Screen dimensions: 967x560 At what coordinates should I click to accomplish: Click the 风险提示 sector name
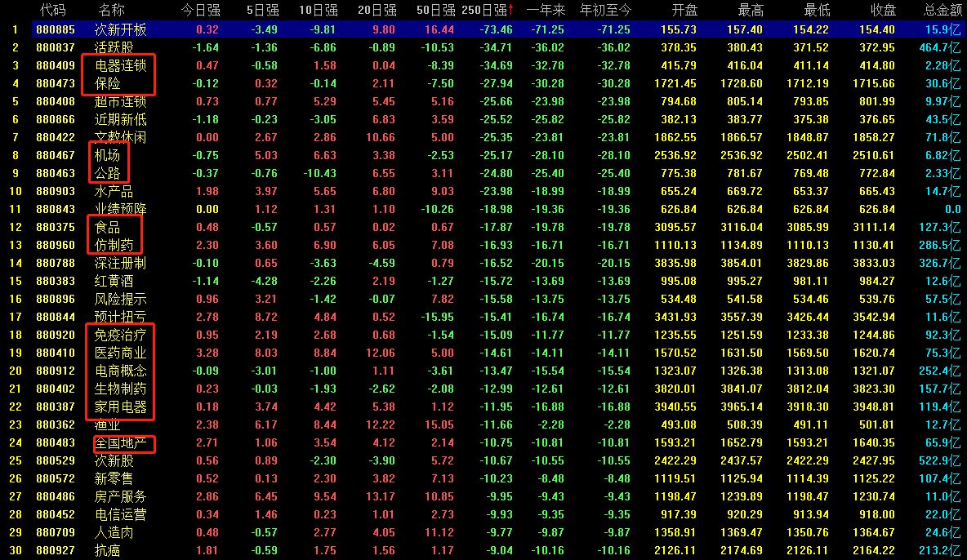coord(120,299)
